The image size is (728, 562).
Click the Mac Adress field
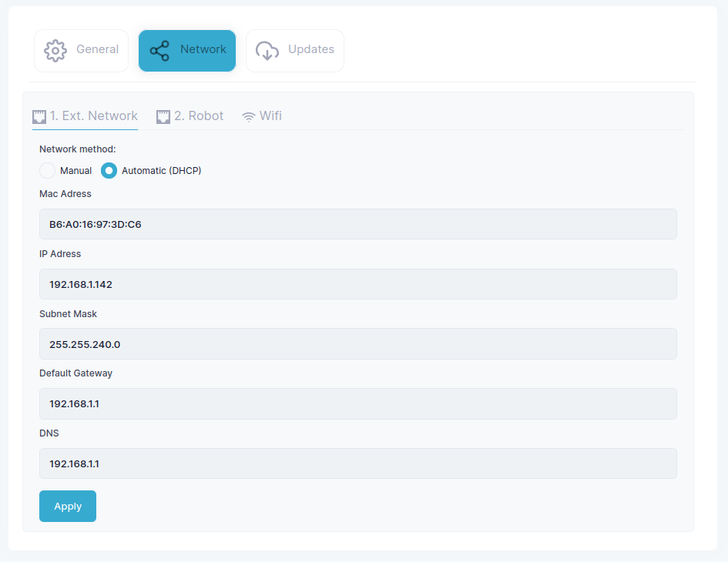click(358, 224)
